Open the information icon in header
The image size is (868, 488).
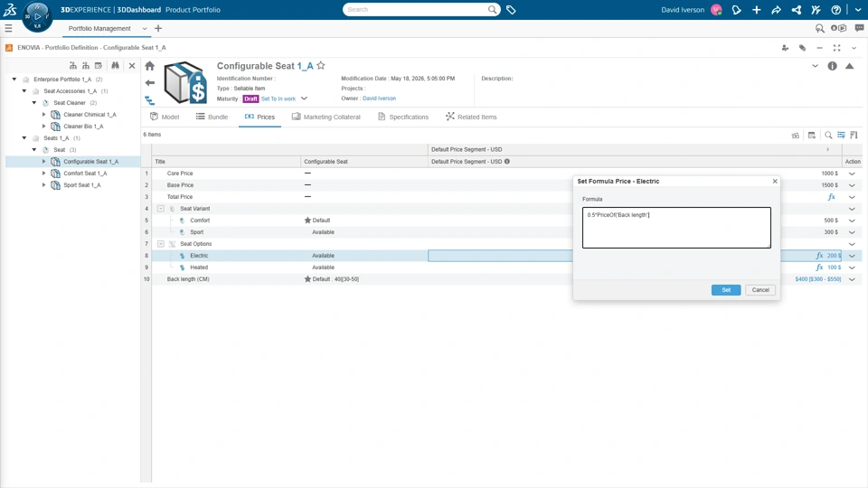[x=832, y=66]
